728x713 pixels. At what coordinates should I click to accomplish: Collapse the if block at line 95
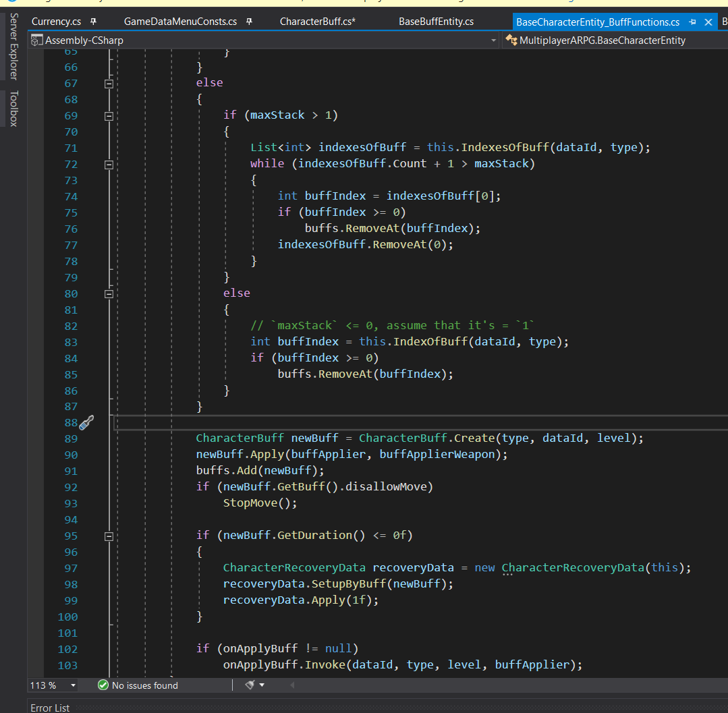109,537
